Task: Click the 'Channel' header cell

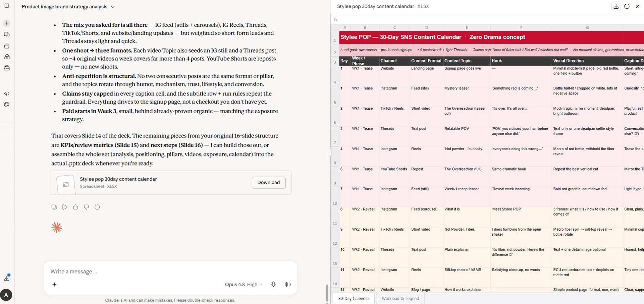Action: pyautogui.click(x=394, y=61)
